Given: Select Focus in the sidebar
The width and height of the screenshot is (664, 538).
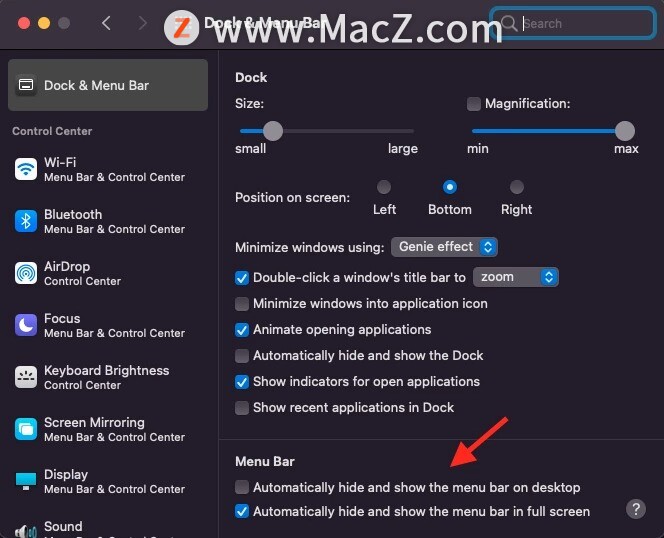Looking at the screenshot, I should pyautogui.click(x=108, y=325).
